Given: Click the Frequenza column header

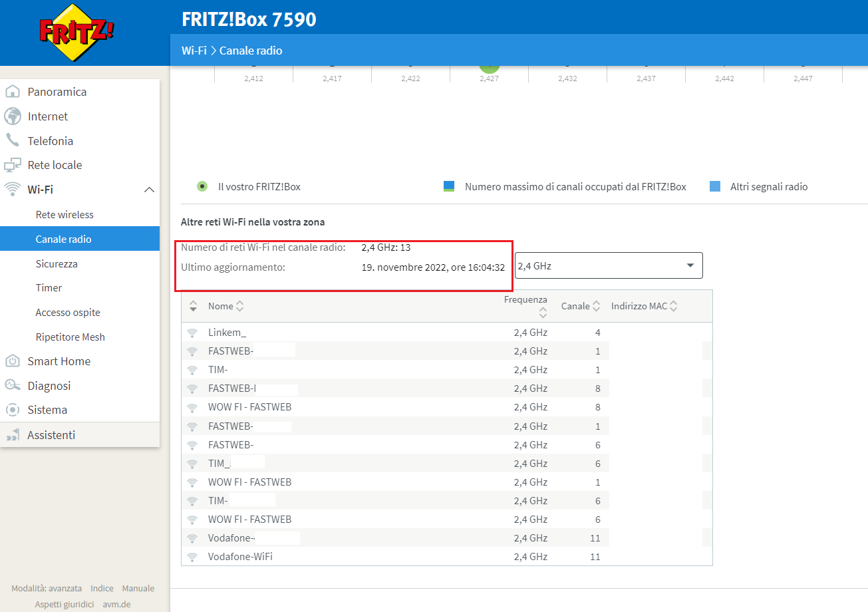Looking at the screenshot, I should pyautogui.click(x=525, y=300).
